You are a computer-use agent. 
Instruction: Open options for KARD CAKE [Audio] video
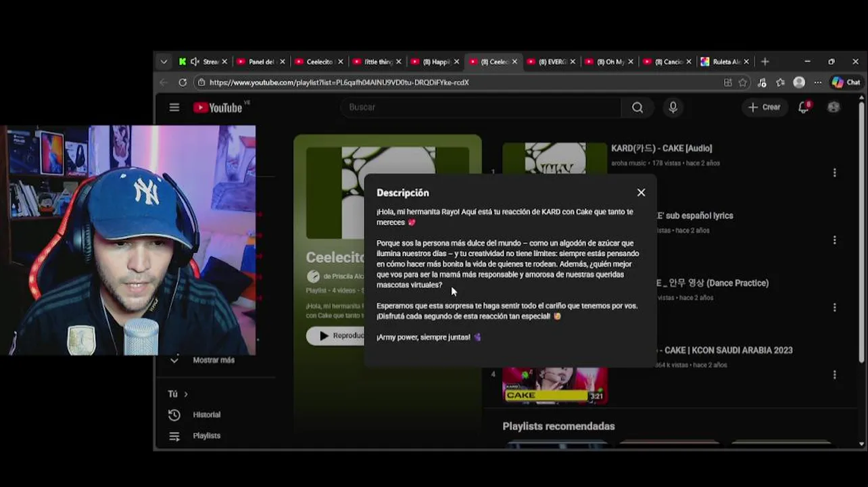click(x=834, y=172)
